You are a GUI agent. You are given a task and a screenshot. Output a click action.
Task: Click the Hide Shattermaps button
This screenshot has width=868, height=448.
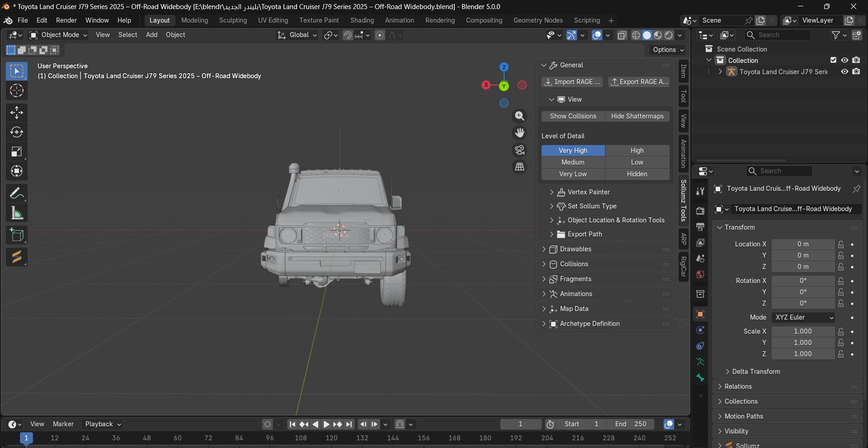pyautogui.click(x=637, y=116)
